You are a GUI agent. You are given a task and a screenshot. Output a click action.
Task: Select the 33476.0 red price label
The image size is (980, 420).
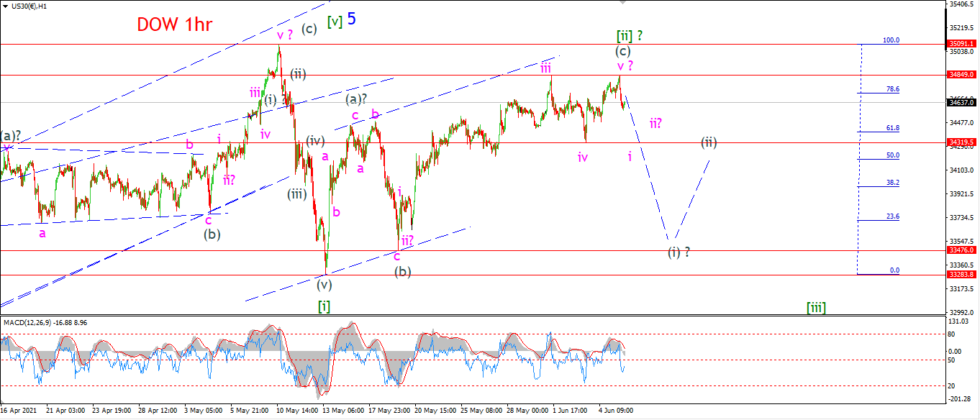click(963, 250)
